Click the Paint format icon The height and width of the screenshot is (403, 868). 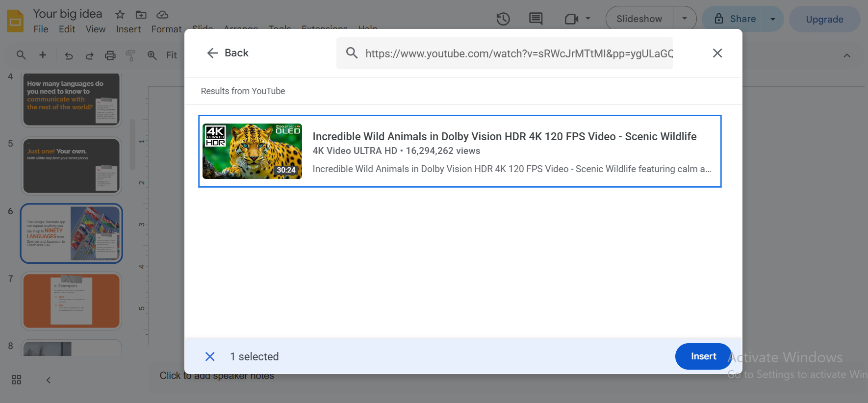pos(130,55)
